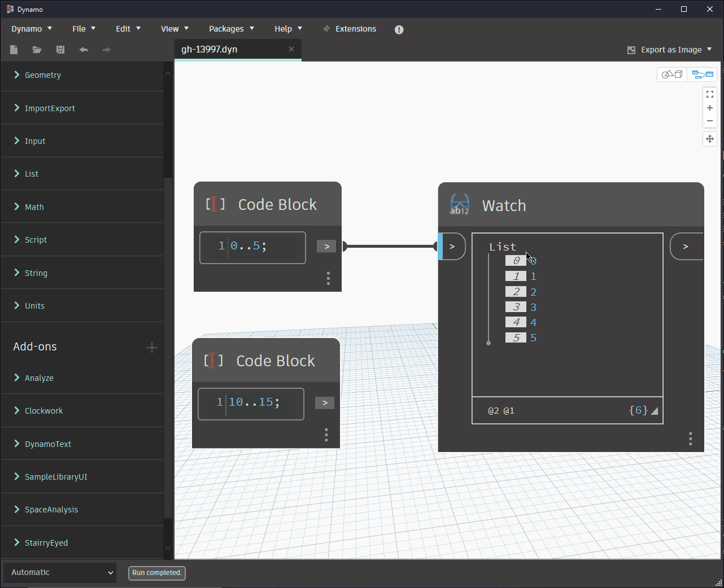724x588 pixels.
Task: Expand the Clockwork add-on category
Action: (x=44, y=410)
